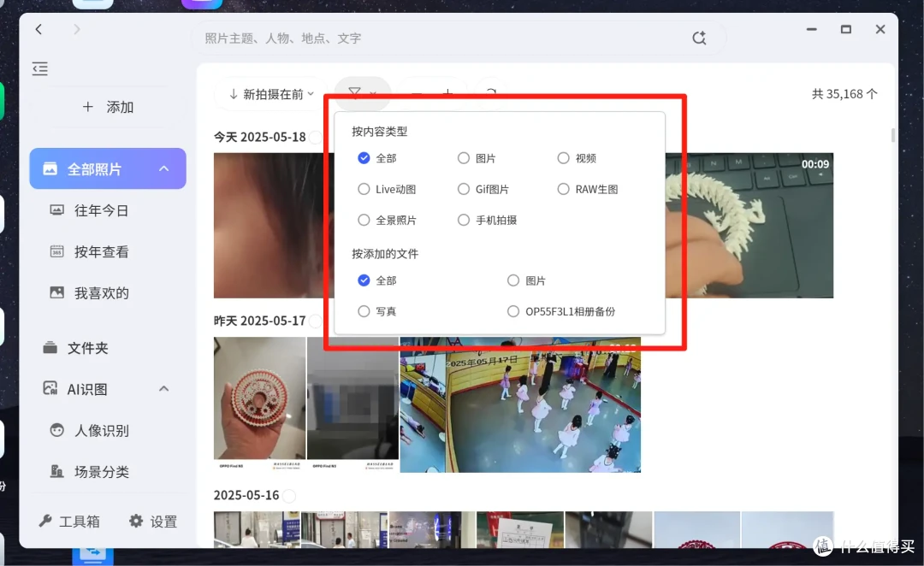Image resolution: width=924 pixels, height=566 pixels.
Task: Collapse sidebar with the menu-fold icon
Action: (x=40, y=69)
